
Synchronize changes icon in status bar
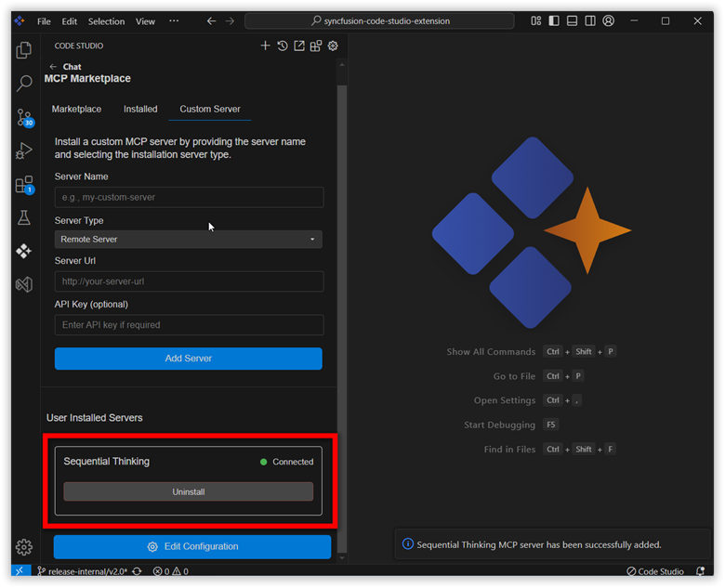(137, 571)
